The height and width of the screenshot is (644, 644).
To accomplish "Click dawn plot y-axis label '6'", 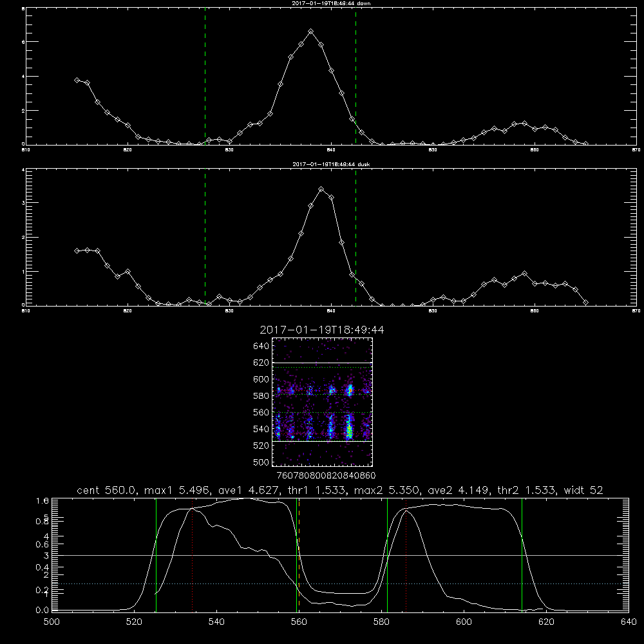I will (x=23, y=42).
